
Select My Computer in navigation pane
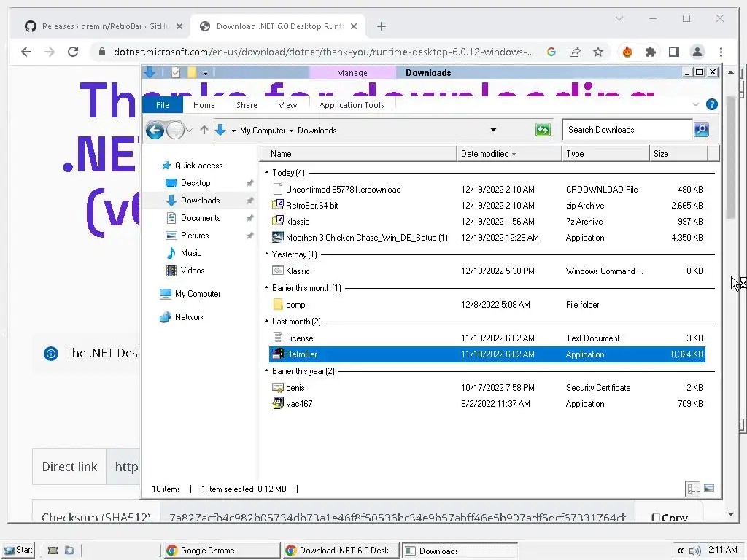pos(197,294)
